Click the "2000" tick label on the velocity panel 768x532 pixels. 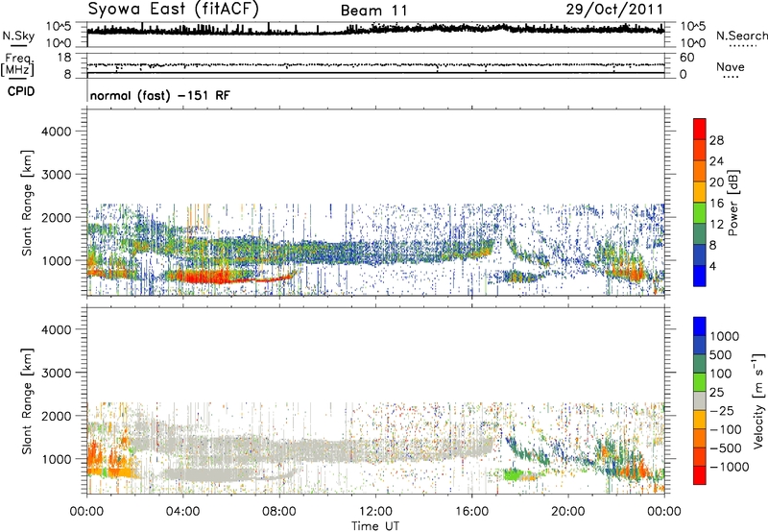(x=57, y=416)
